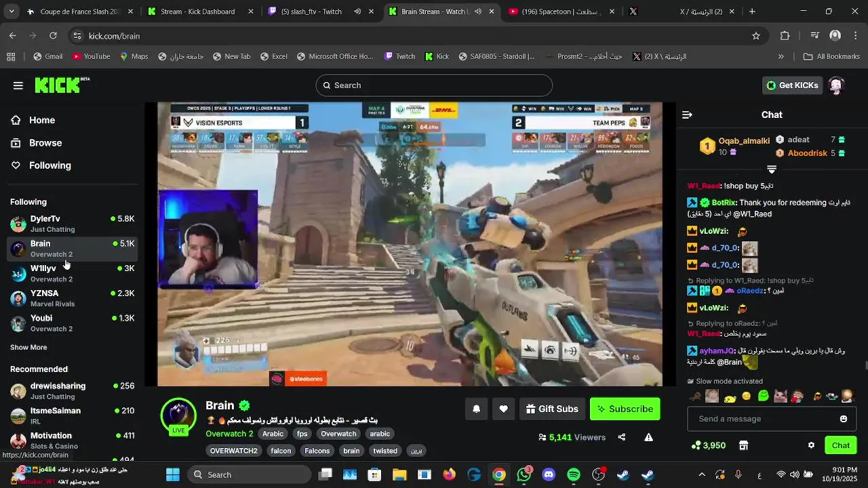Open Oqab_almalki top gifter entry

735,146
